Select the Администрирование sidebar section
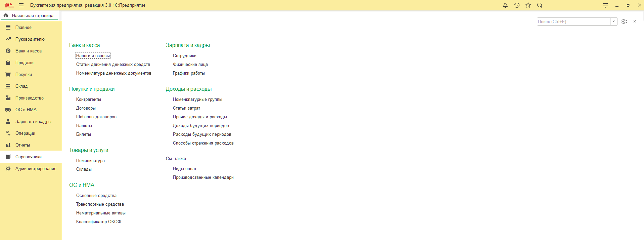644x240 pixels. (x=36, y=169)
